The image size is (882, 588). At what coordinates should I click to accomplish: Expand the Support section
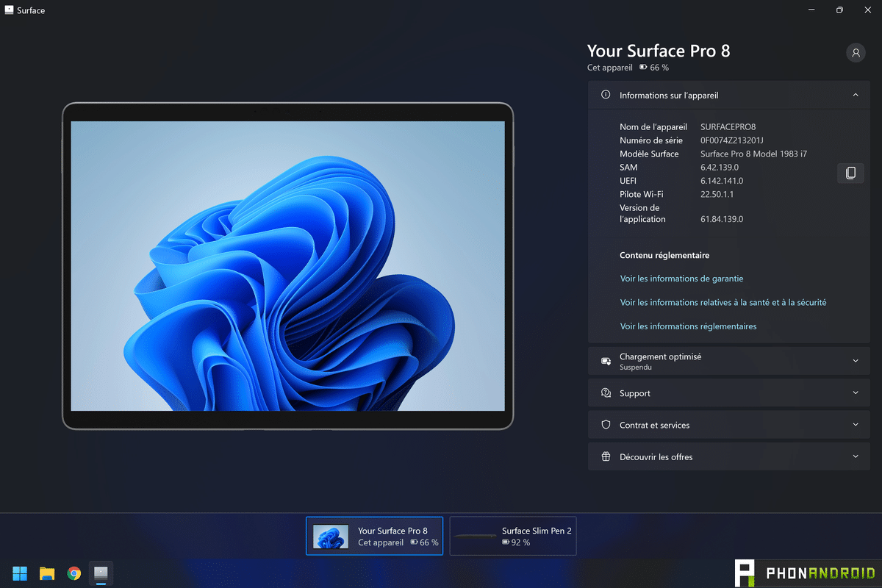[x=855, y=393]
